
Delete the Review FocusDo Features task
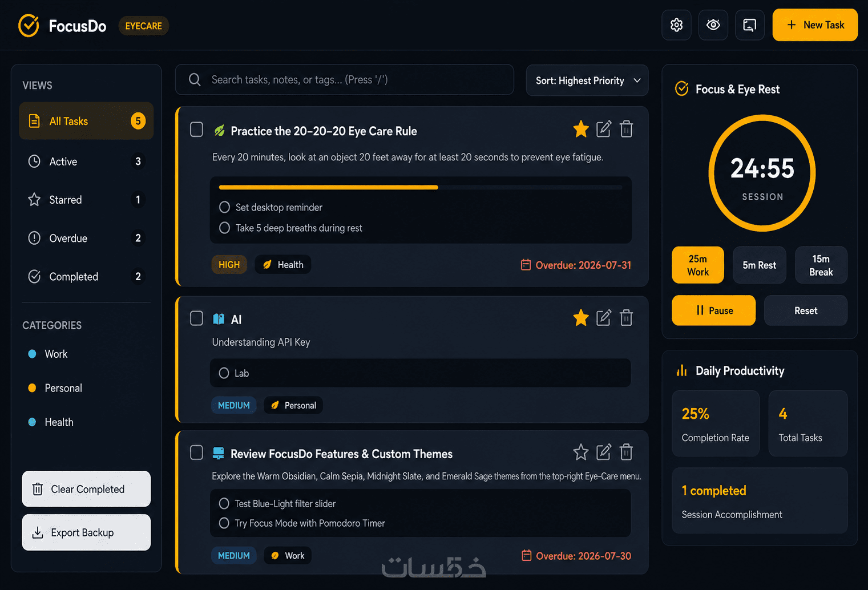coord(627,452)
